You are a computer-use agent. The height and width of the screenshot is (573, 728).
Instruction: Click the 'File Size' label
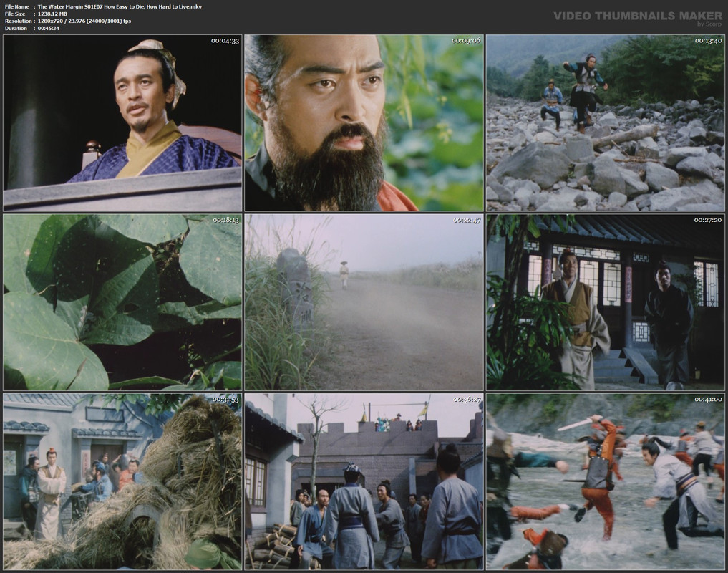point(15,14)
